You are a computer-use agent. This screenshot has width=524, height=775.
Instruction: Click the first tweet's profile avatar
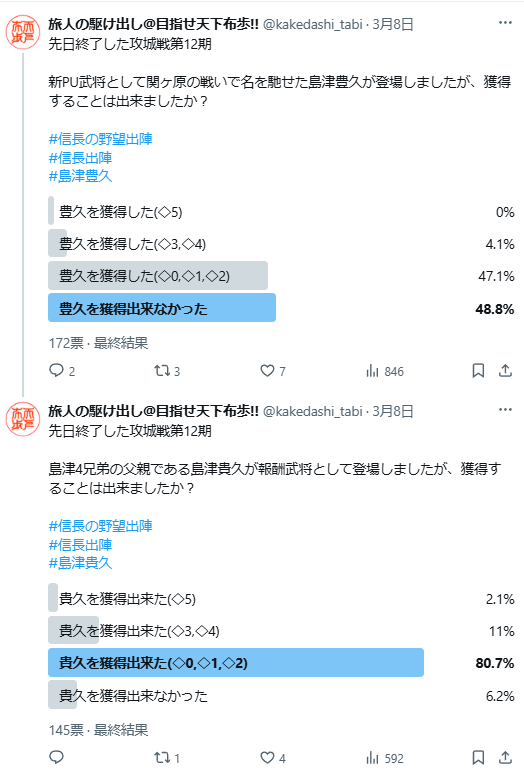tap(23, 32)
